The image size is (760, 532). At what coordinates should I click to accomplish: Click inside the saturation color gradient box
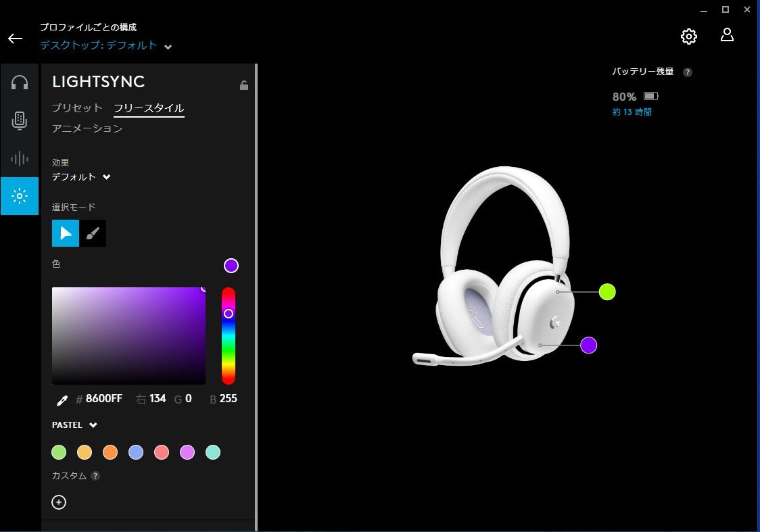coord(128,336)
